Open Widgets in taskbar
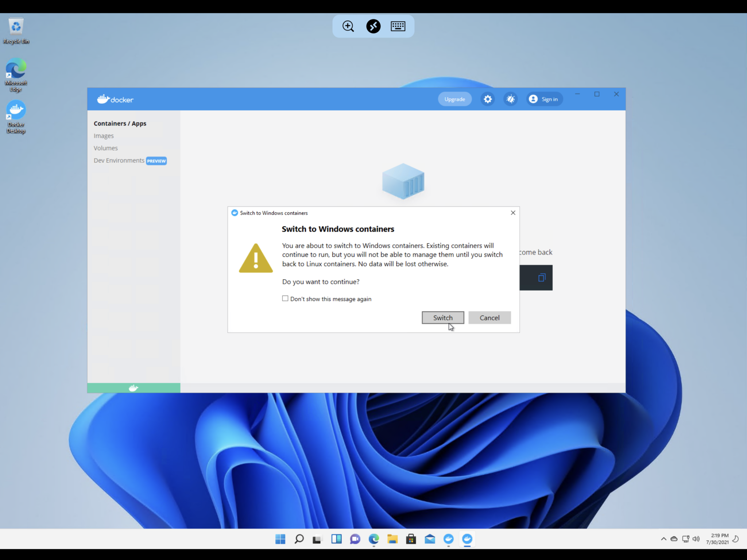This screenshot has height=560, width=747. pyautogui.click(x=336, y=539)
